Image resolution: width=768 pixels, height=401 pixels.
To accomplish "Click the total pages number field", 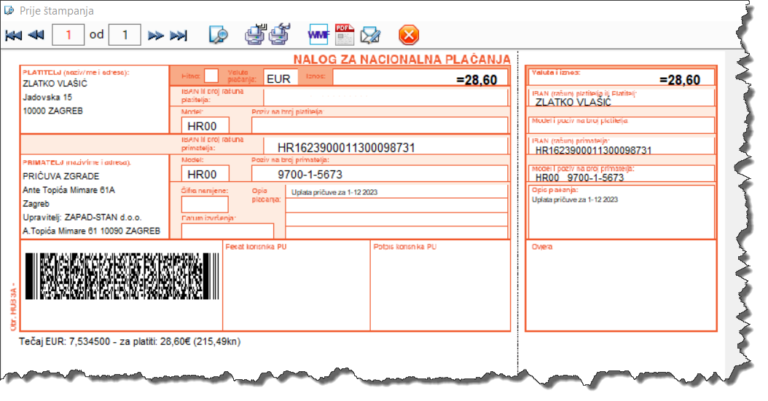I will pyautogui.click(x=124, y=36).
